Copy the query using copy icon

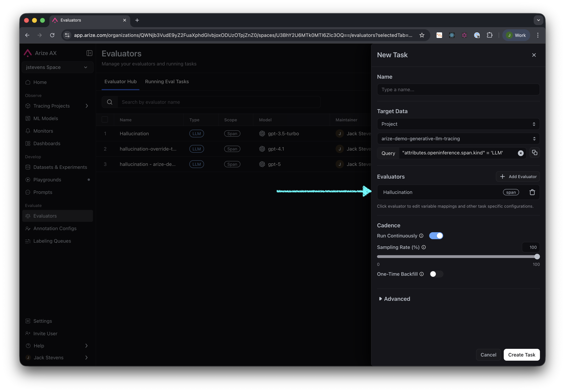(x=534, y=153)
